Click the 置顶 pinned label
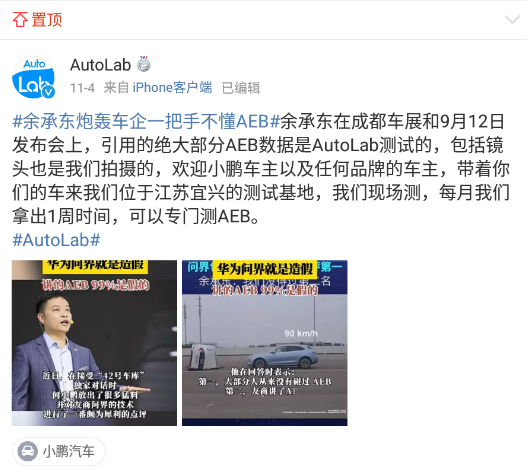 click(47, 19)
